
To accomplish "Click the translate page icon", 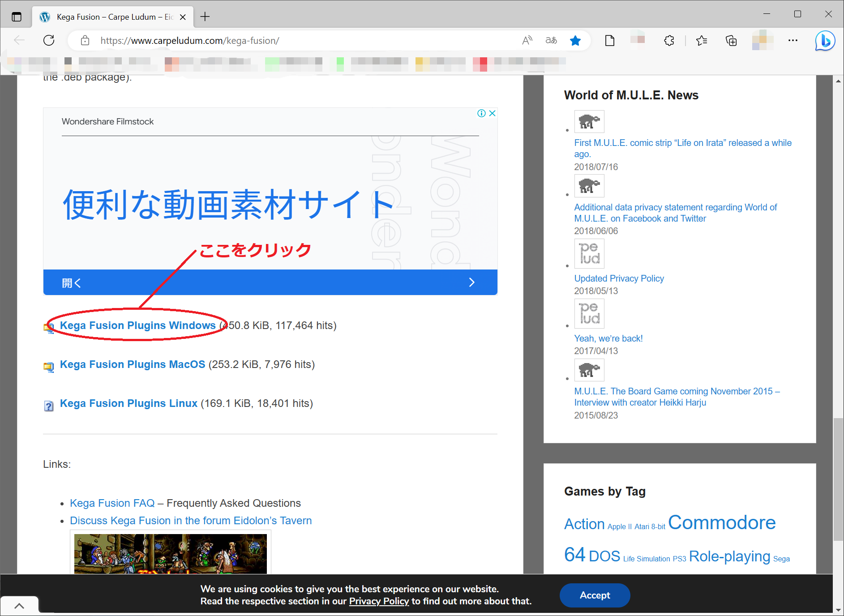I will coord(551,40).
